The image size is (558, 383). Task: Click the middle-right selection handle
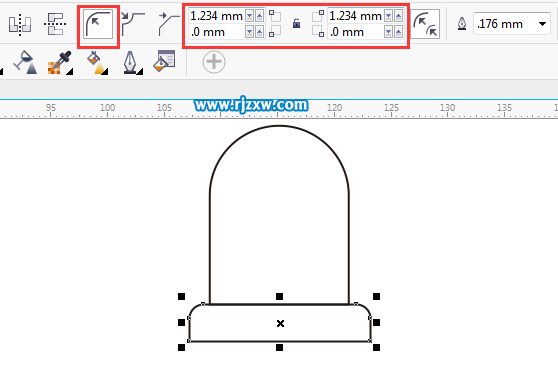click(377, 322)
